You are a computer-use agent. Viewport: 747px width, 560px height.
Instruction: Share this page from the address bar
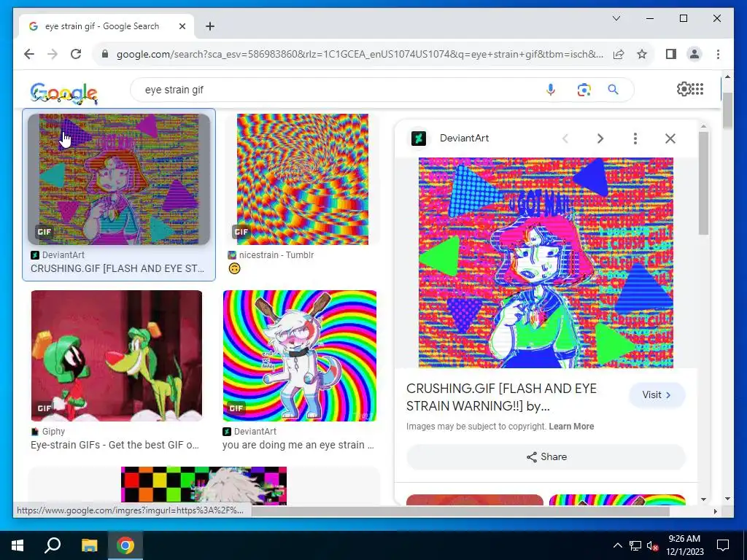[619, 54]
